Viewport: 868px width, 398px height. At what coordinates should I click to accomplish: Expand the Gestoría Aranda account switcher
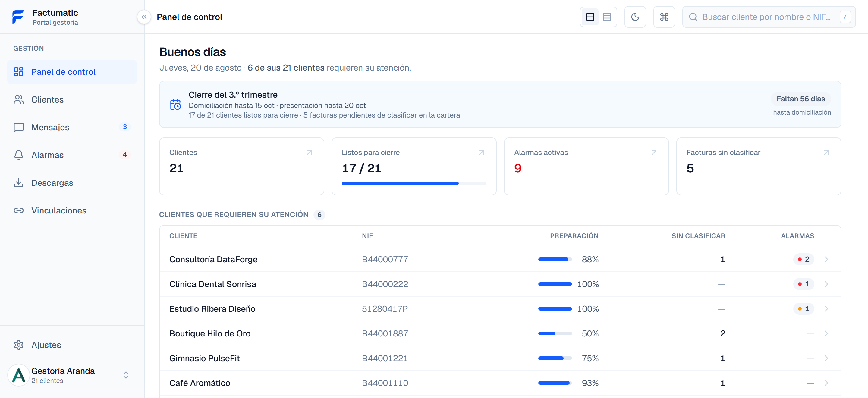coord(126,375)
